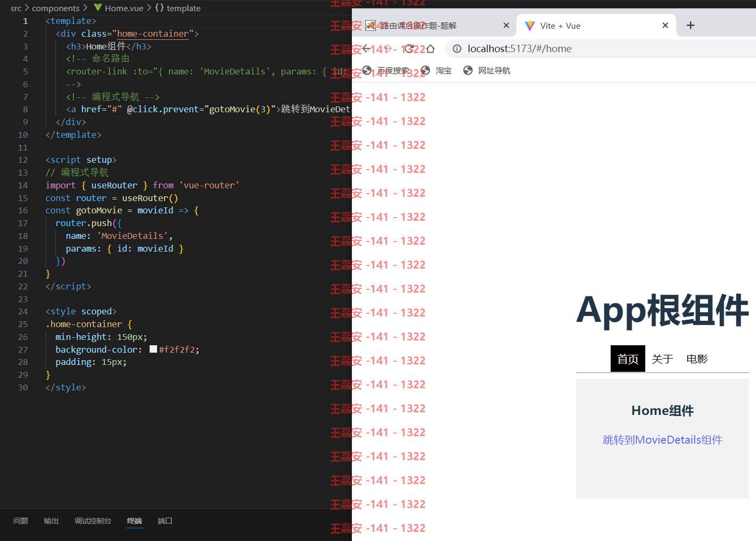The height and width of the screenshot is (541, 756).
Task: Click the <style scoped> tag on line 24
Action: (x=81, y=311)
